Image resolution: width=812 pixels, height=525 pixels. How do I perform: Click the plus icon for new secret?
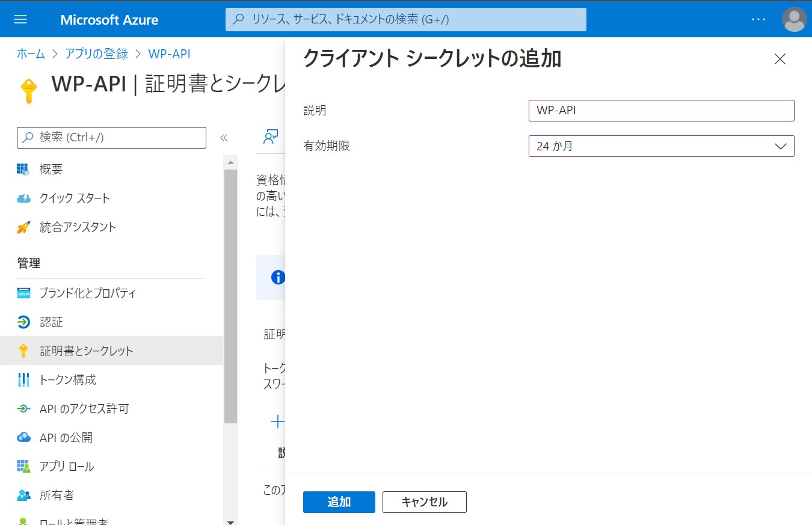click(x=277, y=422)
